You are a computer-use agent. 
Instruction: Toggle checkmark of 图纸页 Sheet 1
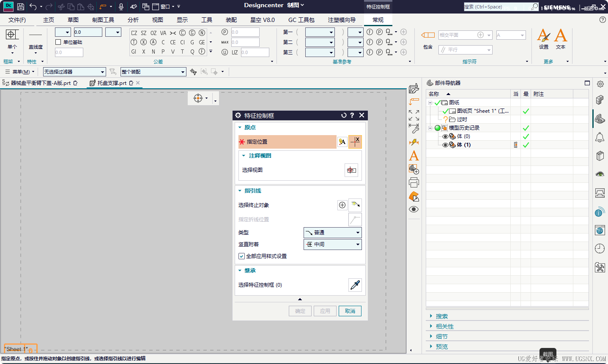(445, 111)
